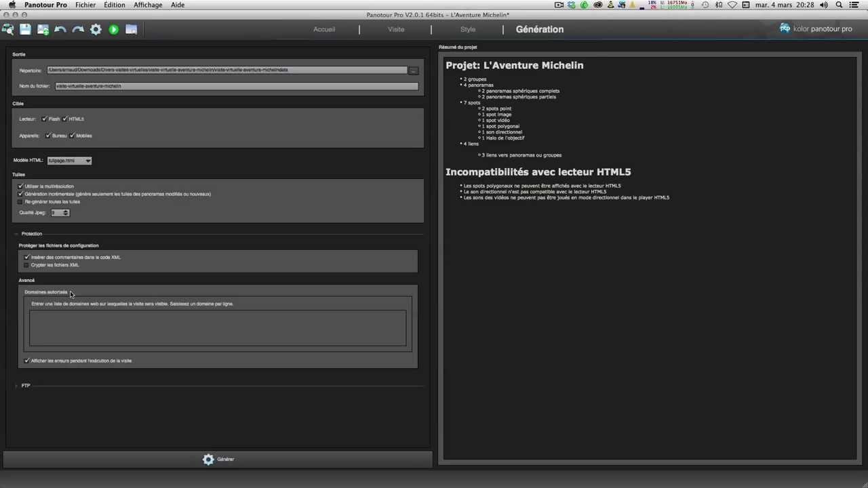Click the Time Machine clock icon
Viewport: 868px width, 488px height.
[705, 5]
